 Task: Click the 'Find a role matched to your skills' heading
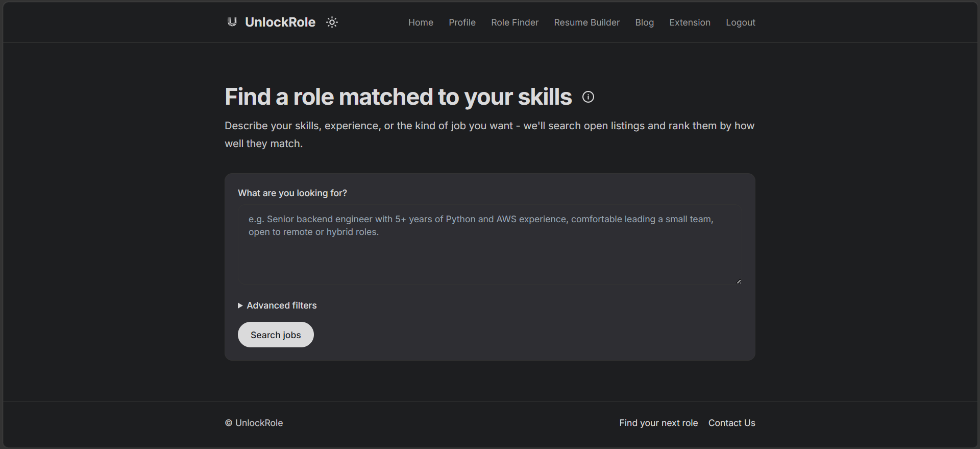[x=398, y=97]
